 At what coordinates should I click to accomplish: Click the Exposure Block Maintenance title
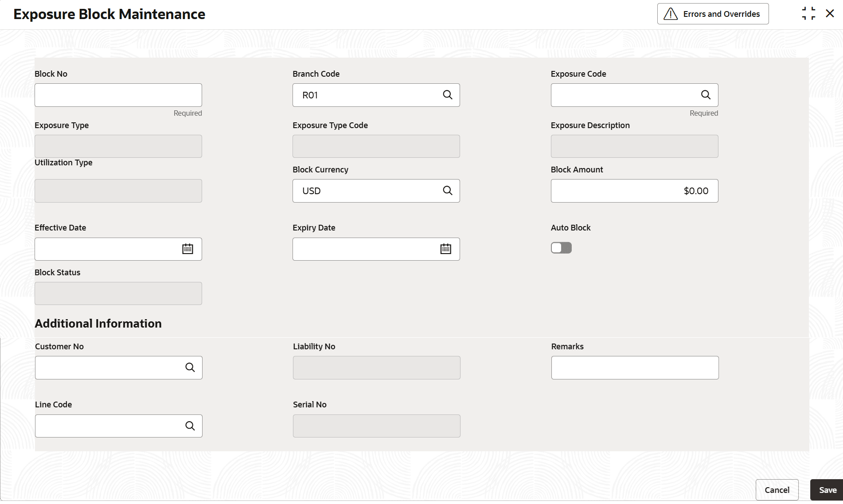(x=109, y=14)
